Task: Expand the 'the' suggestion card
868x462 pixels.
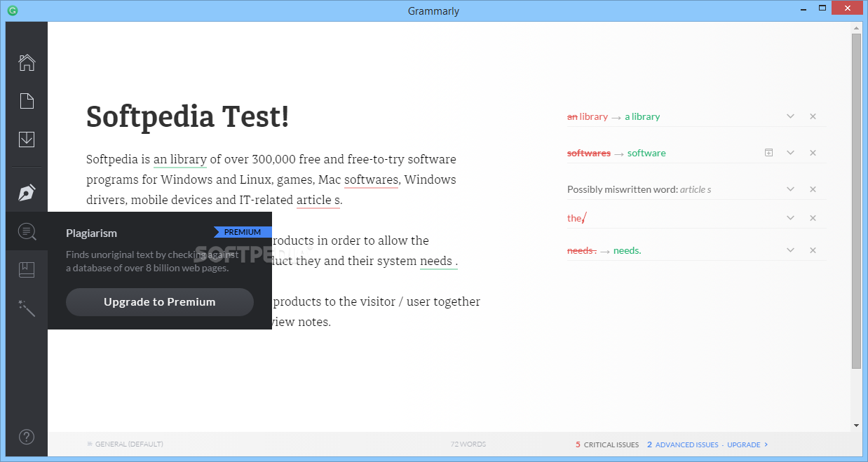Action: click(x=790, y=218)
